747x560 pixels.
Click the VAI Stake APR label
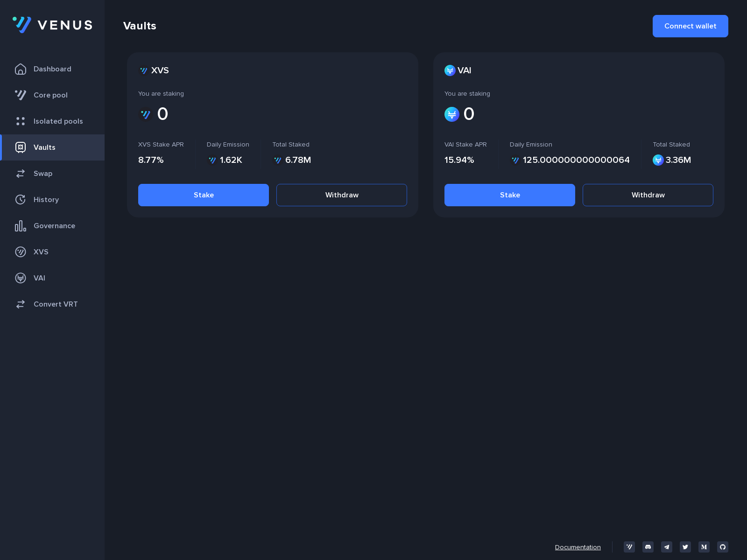tap(465, 145)
